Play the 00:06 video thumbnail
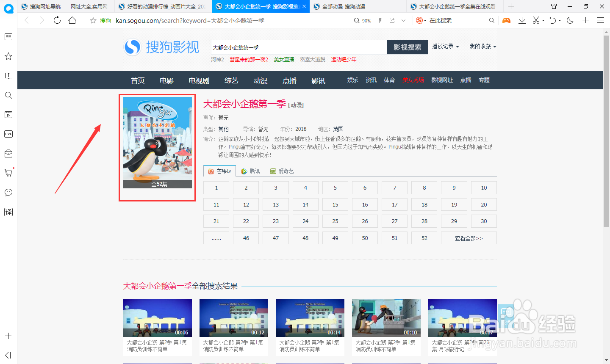This screenshot has height=364, width=610. [158, 318]
